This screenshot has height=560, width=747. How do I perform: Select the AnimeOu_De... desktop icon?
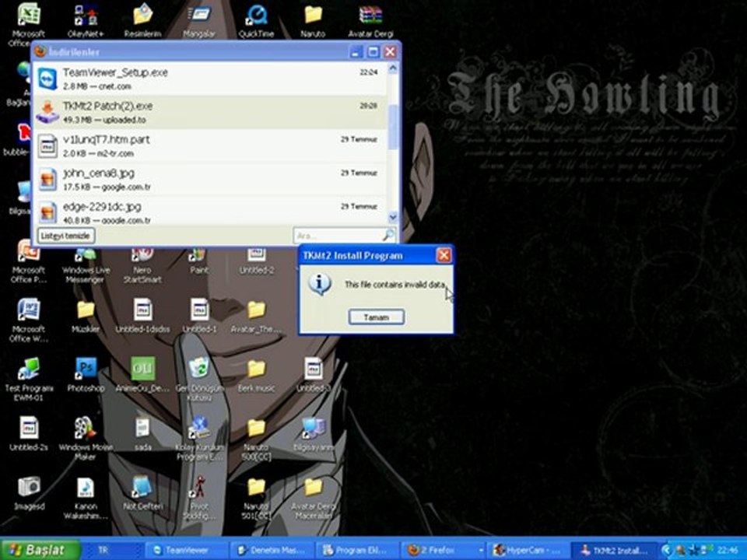[142, 375]
